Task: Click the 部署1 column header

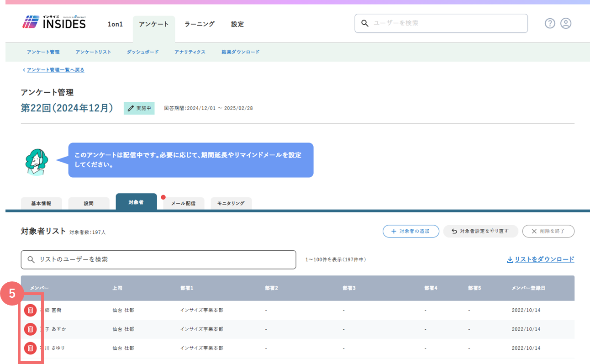Action: coord(187,288)
